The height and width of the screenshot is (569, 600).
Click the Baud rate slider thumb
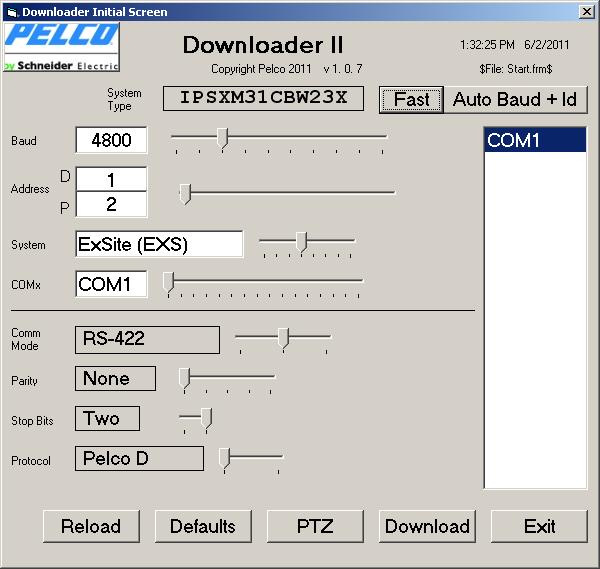[222, 138]
